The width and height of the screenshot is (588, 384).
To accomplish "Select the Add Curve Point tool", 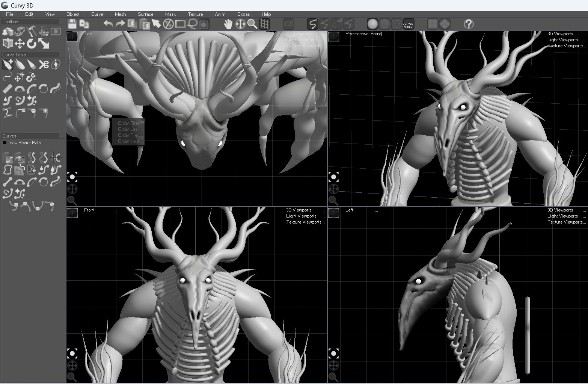I will point(8,65).
